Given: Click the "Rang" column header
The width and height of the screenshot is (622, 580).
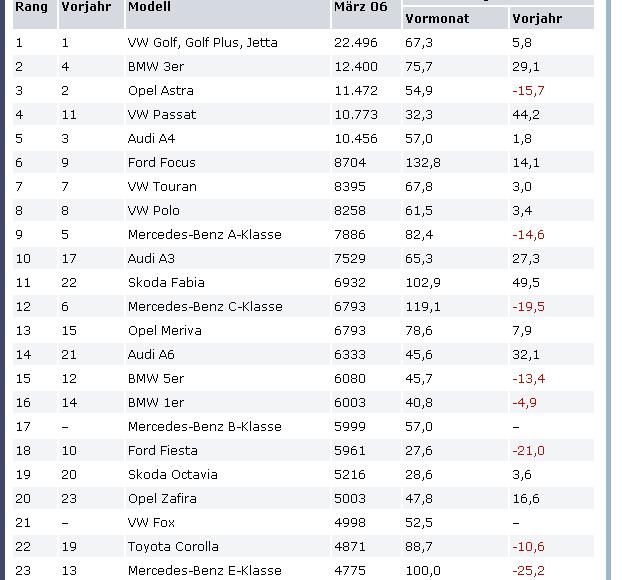Looking at the screenshot, I should point(31,7).
